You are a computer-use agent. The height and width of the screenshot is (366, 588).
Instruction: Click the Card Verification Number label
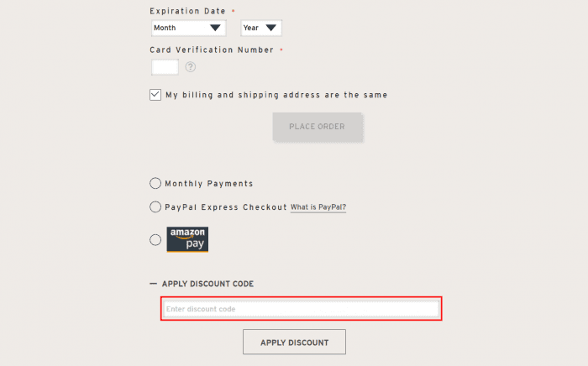[212, 50]
